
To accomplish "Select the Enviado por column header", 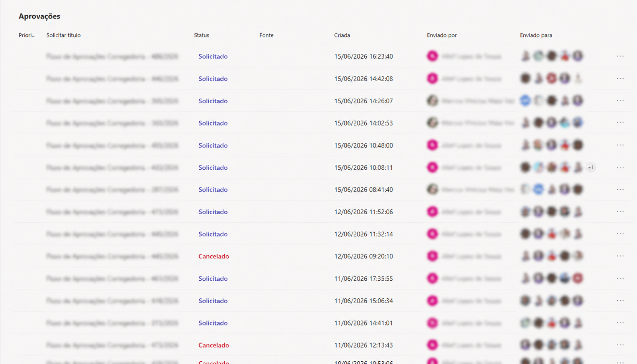I will (x=442, y=35).
